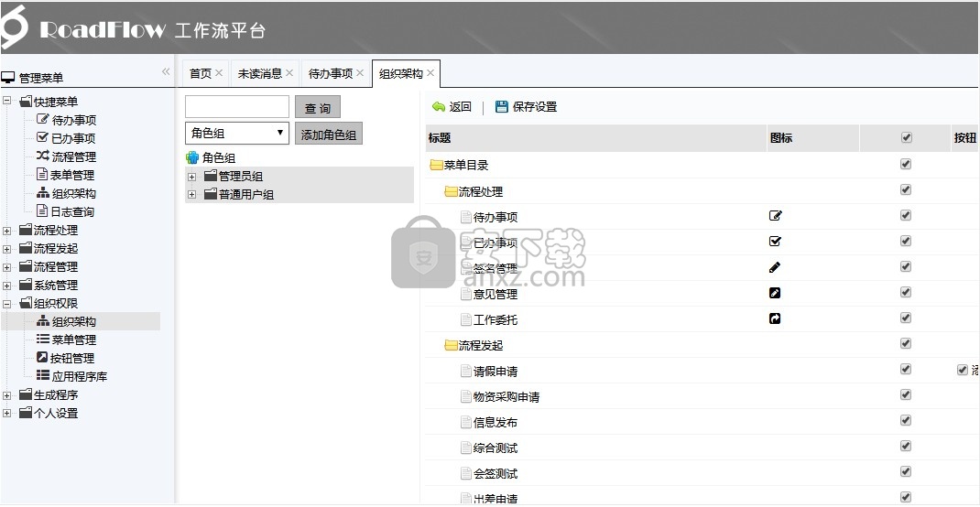Close the 未读消息 tab

coord(289,73)
